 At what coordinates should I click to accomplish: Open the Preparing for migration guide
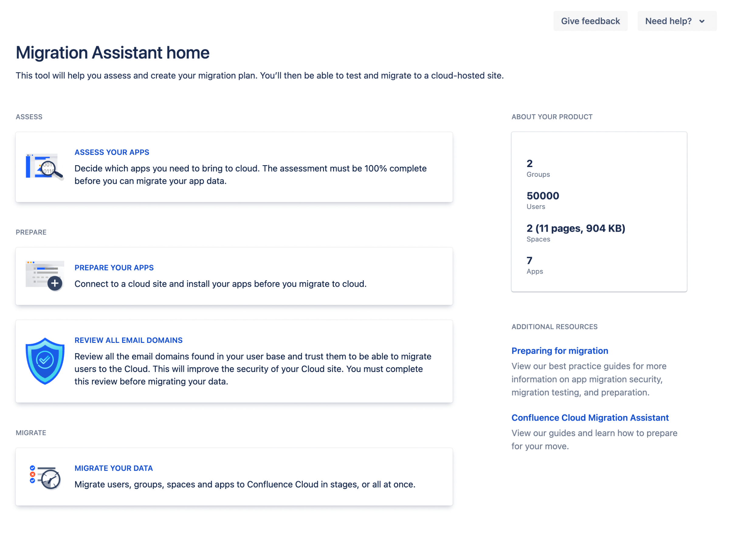(x=560, y=350)
